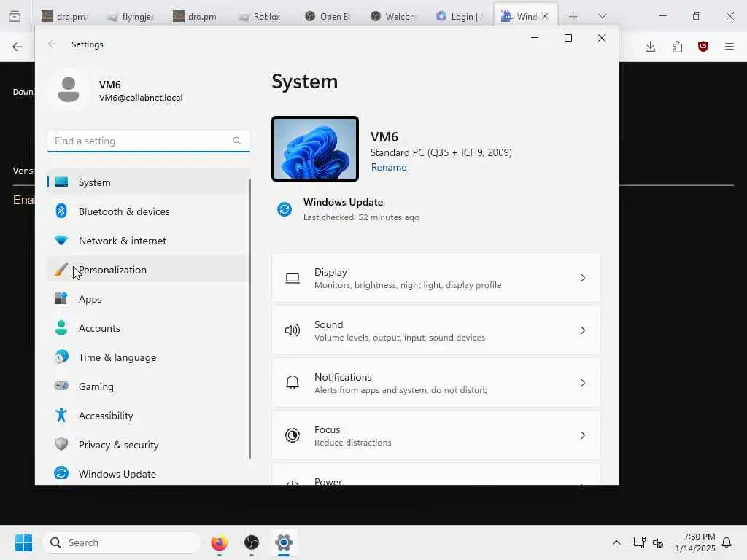
Task: Open a new browser tab
Action: (573, 16)
